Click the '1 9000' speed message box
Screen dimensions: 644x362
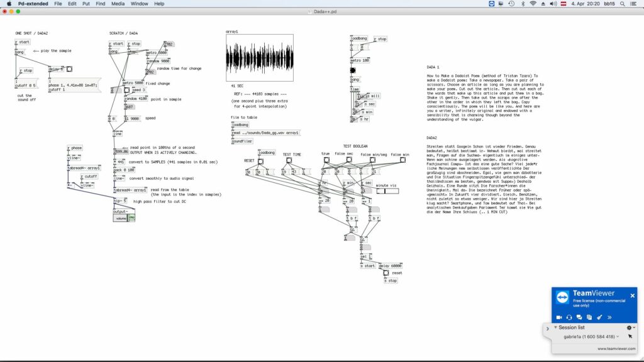[133, 119]
